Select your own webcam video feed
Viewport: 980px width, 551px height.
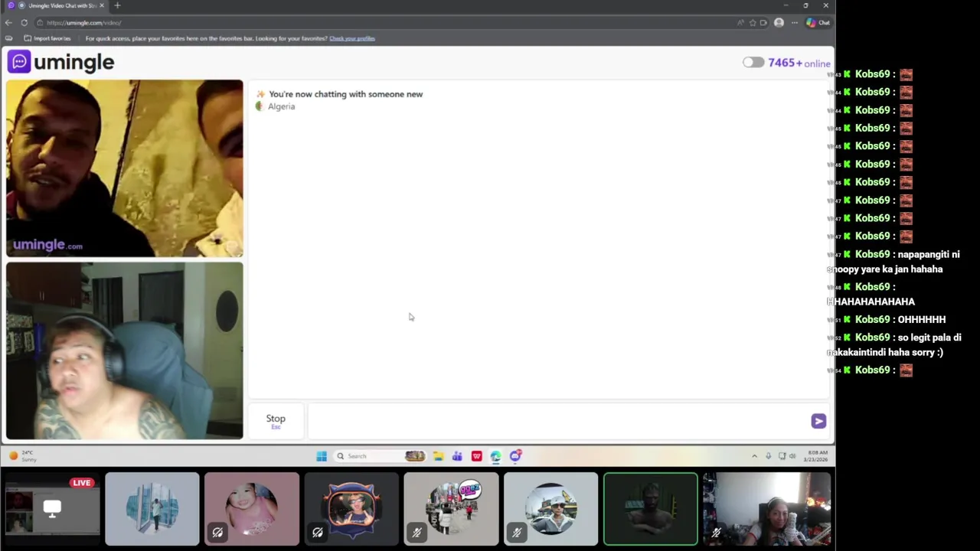[x=125, y=351]
